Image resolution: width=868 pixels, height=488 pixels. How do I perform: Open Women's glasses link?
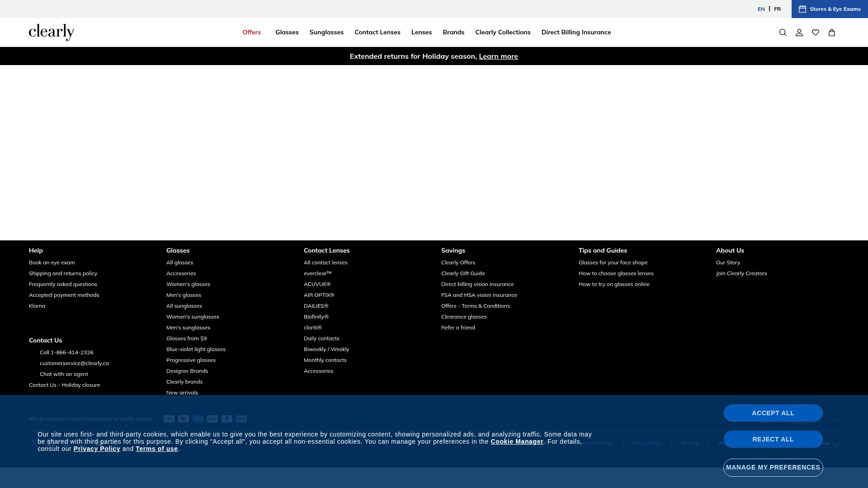(x=188, y=284)
